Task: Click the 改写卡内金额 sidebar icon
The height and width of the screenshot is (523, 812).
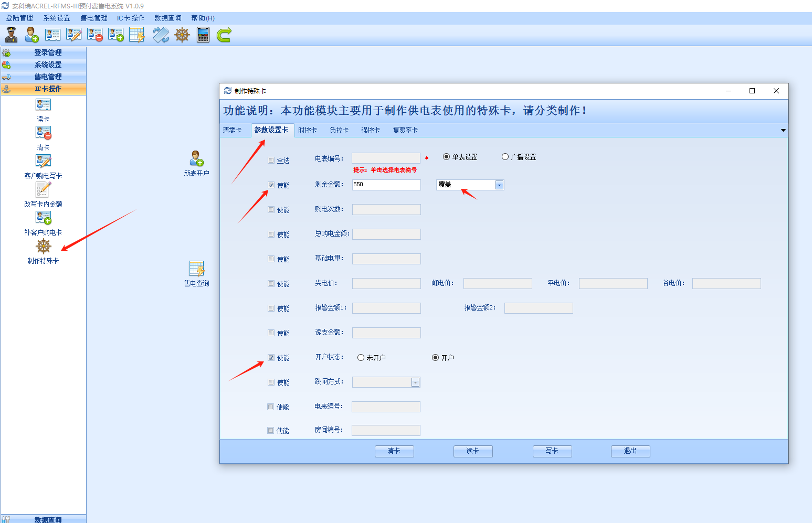Action: point(43,190)
